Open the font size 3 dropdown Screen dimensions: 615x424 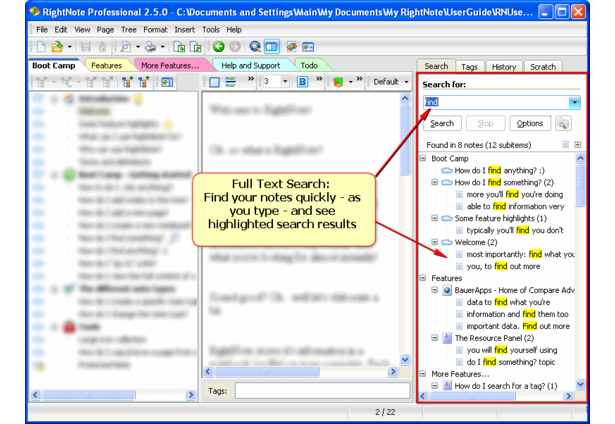[285, 82]
